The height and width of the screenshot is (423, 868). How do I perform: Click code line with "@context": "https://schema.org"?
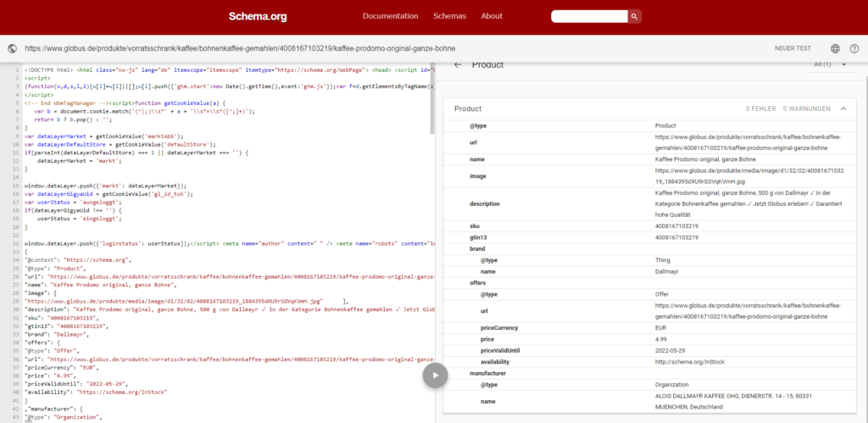[77, 259]
